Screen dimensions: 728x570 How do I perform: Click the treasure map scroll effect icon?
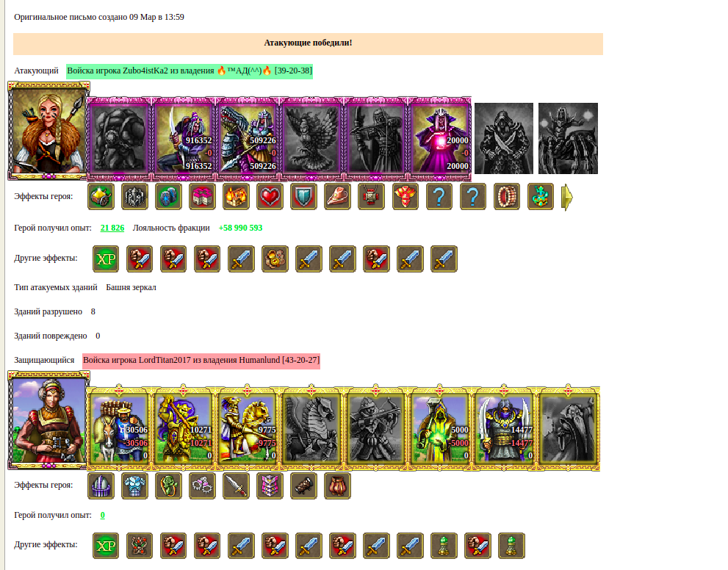pos(275,259)
